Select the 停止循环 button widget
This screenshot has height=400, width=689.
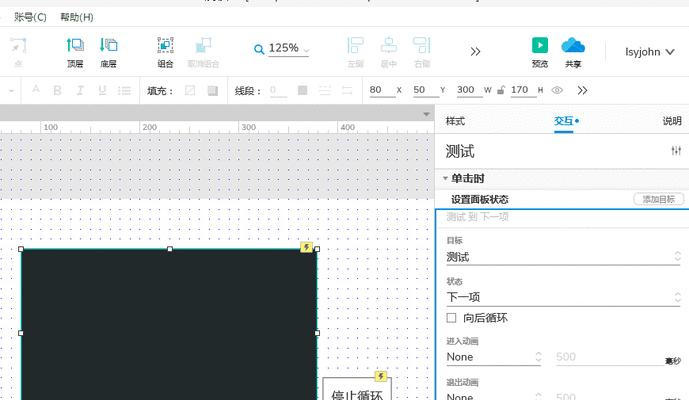(x=357, y=390)
